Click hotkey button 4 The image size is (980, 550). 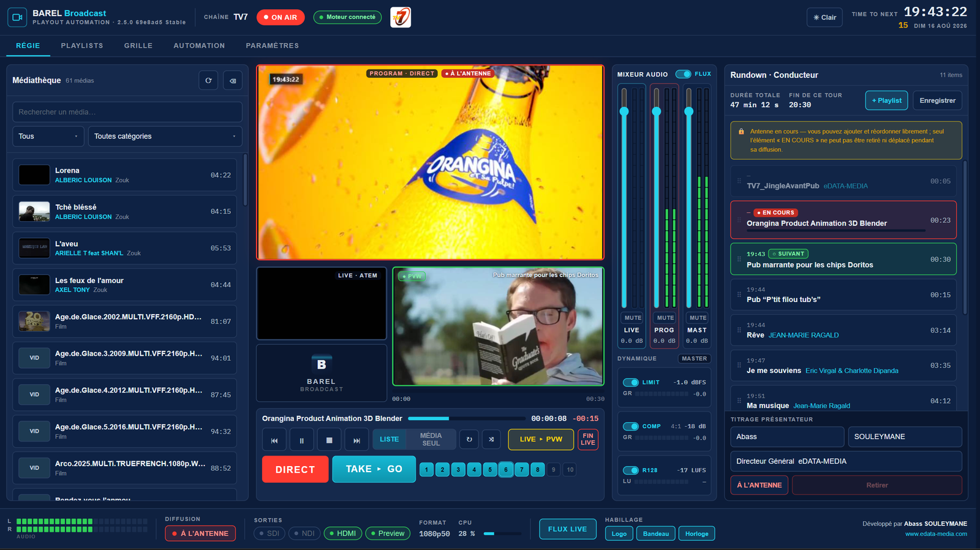pos(474,470)
